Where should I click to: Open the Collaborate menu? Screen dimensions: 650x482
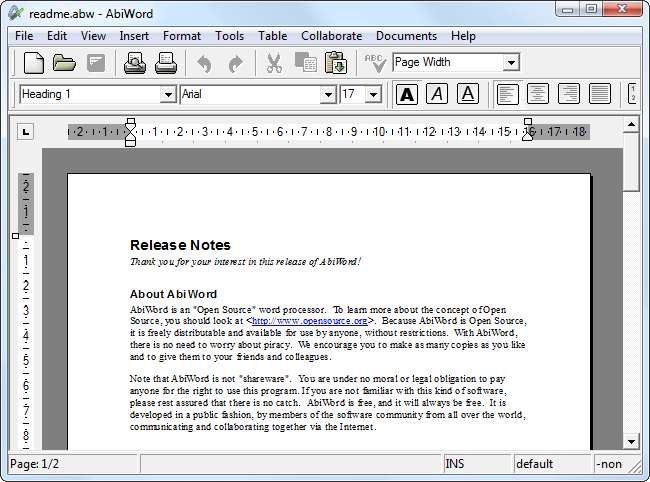pyautogui.click(x=332, y=36)
